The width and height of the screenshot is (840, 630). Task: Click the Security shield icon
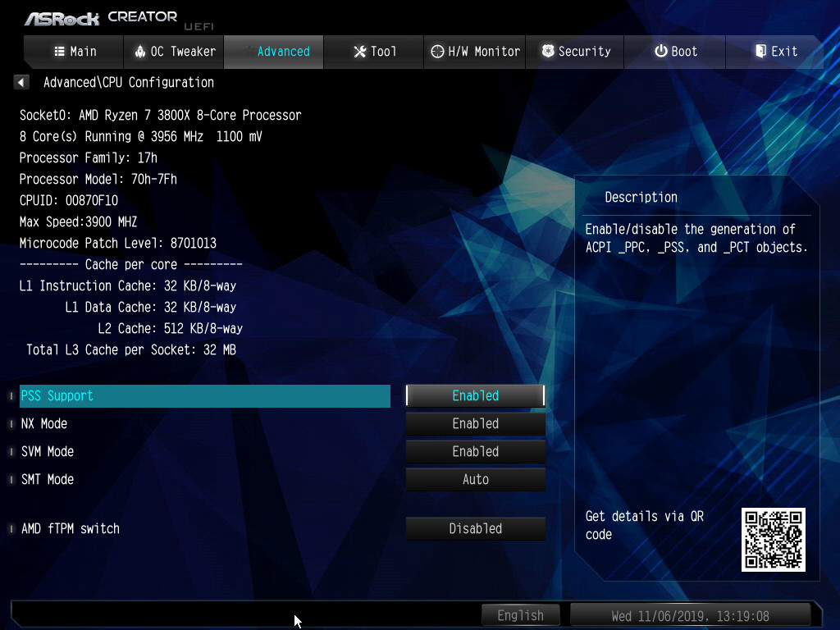point(548,51)
